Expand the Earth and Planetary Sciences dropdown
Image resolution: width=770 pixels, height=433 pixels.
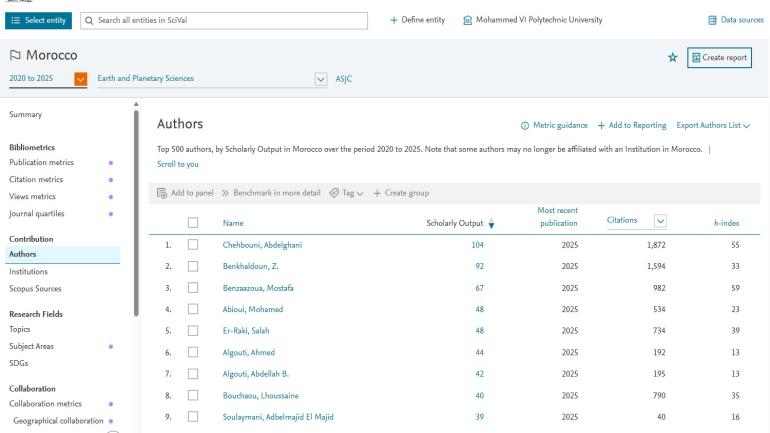pyautogui.click(x=321, y=79)
